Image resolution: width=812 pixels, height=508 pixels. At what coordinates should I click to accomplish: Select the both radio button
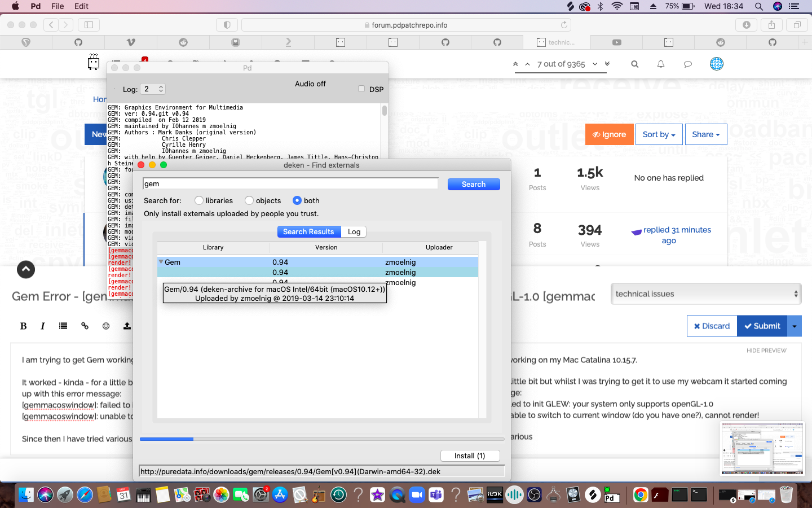(297, 200)
